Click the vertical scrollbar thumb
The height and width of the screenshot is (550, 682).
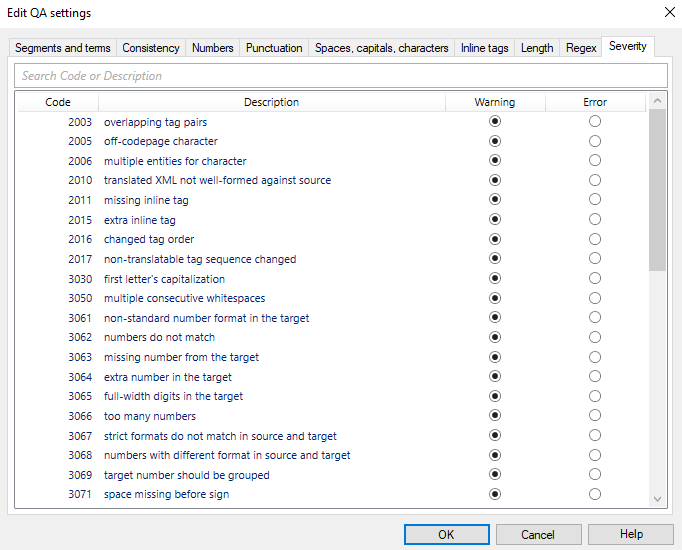pos(657,190)
